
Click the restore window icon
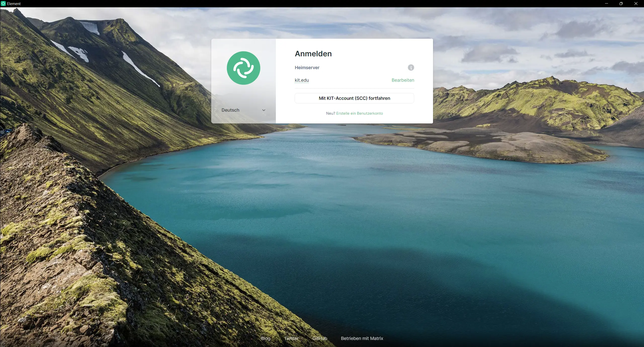click(x=621, y=4)
